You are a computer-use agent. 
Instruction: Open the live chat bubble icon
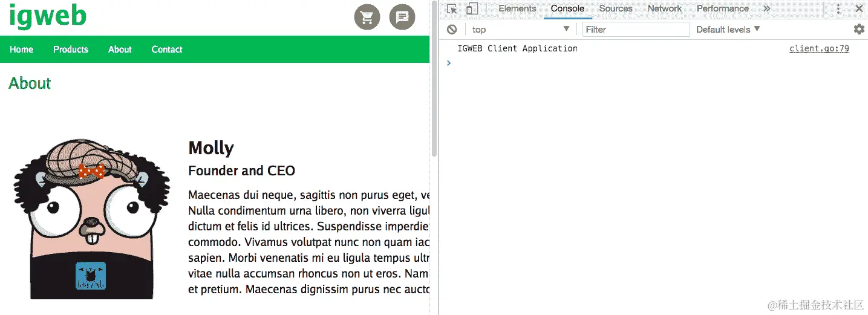[x=402, y=17]
